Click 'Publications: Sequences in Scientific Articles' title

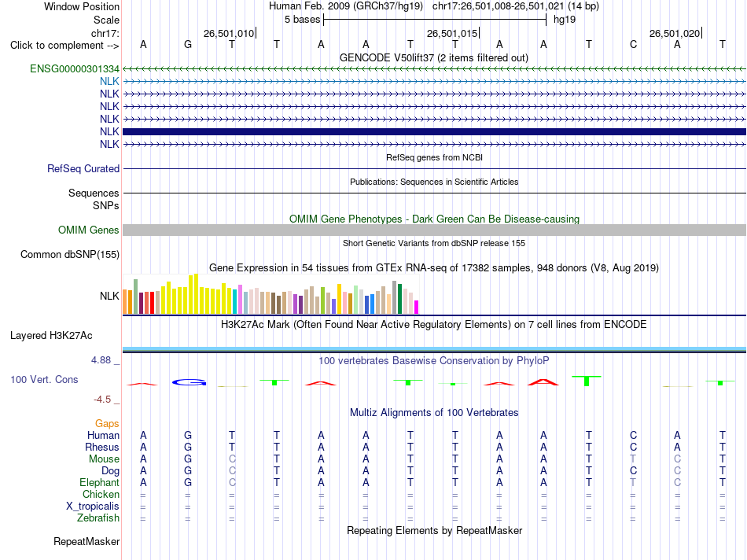click(x=434, y=182)
